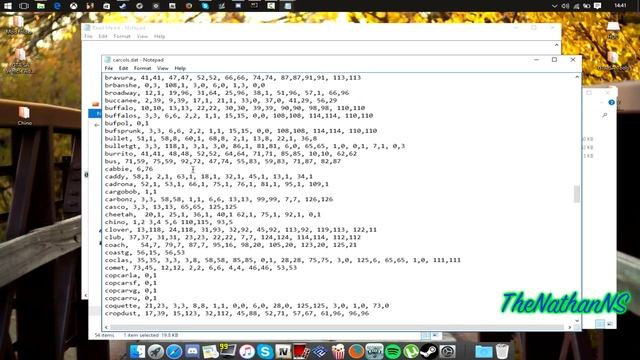Click the clock showing 14:41

620,6
